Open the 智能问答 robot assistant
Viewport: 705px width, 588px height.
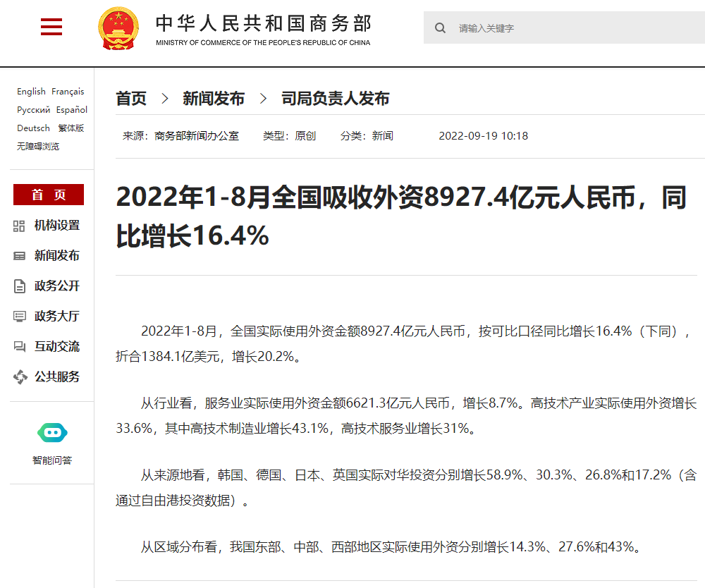click(x=52, y=434)
